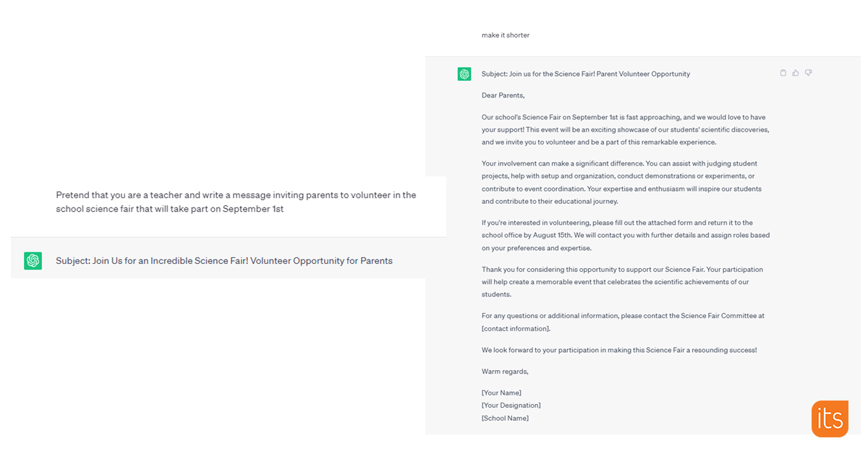The image size is (868, 454).
Task: Click the subject line 'Join us for the Science Fair!'
Action: 585,74
